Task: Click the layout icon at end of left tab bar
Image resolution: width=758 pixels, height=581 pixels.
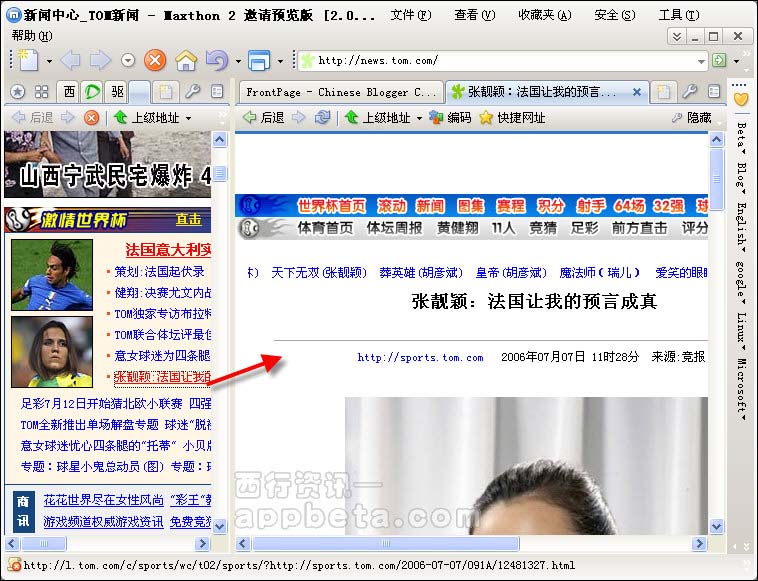Action: pos(217,91)
